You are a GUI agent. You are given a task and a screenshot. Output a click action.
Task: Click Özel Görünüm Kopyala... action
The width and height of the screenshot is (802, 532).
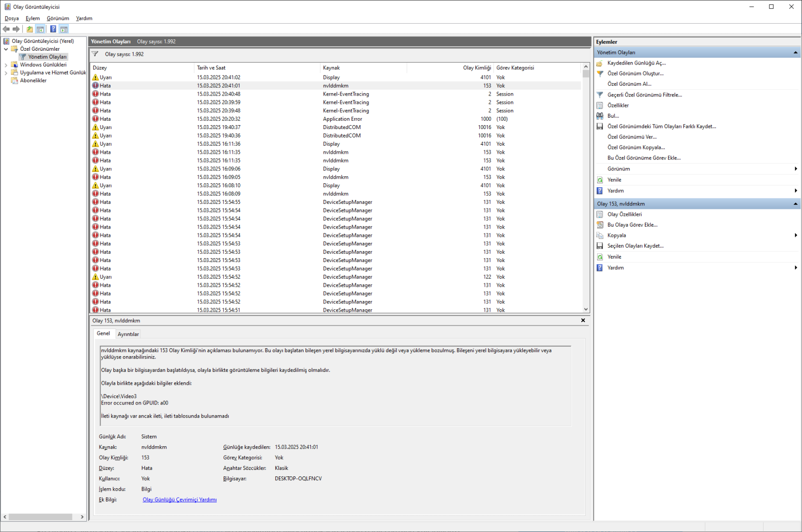tap(636, 147)
